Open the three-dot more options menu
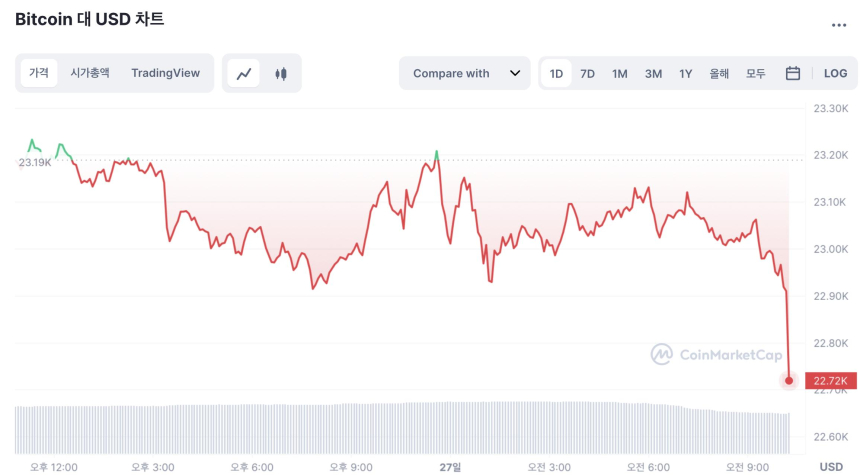This screenshot has height=475, width=860. [838, 25]
